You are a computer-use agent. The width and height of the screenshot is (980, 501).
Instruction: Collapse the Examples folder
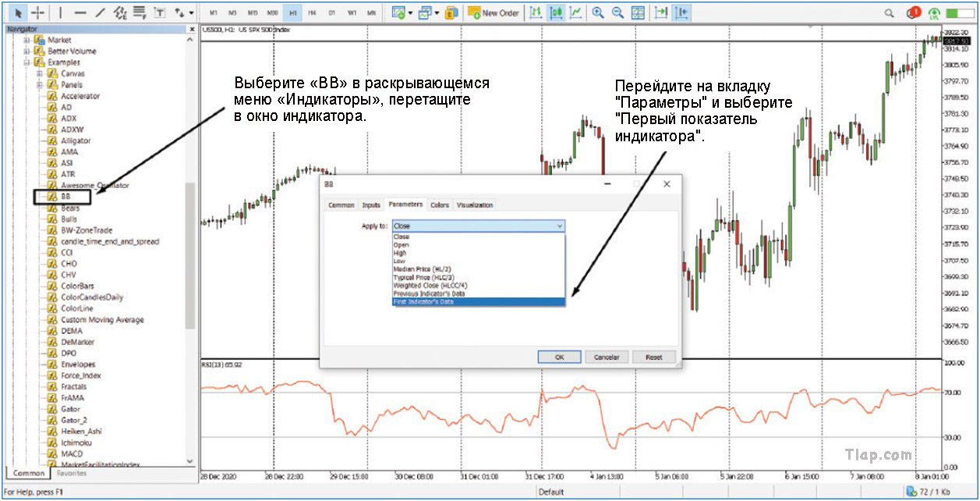[x=27, y=62]
